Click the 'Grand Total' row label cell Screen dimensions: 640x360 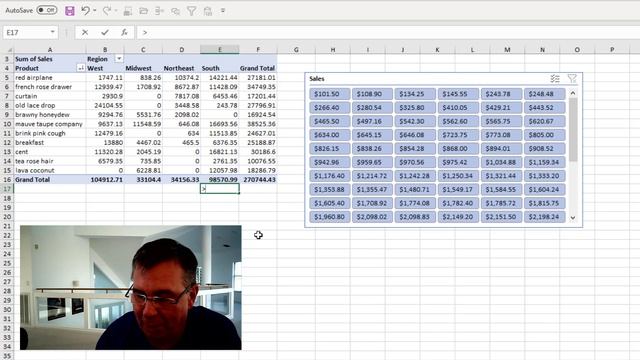point(50,180)
